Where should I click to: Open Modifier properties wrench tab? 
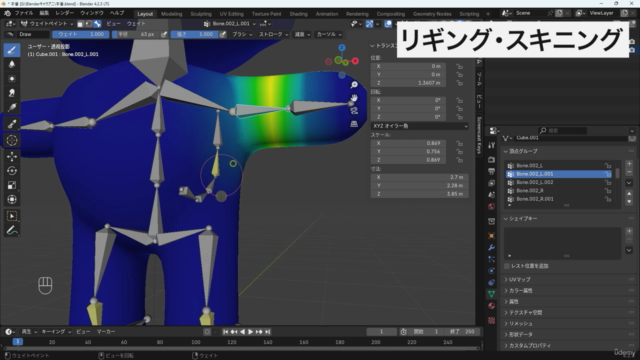491,247
